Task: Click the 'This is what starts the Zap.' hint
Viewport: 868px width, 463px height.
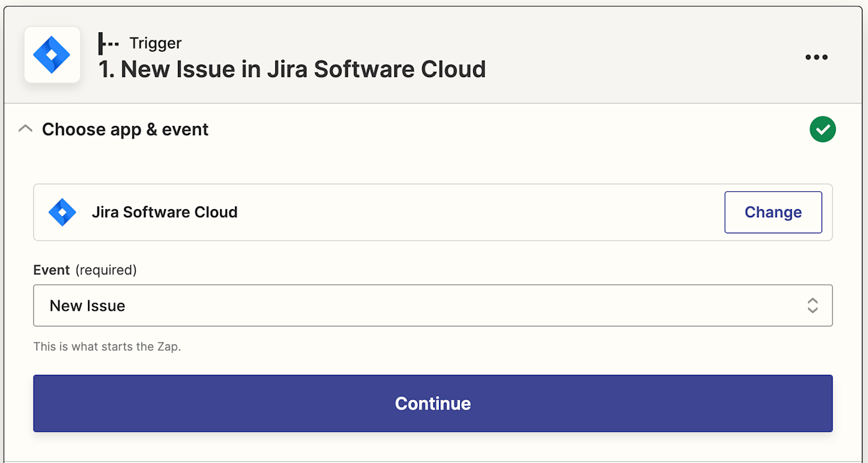Action: pyautogui.click(x=107, y=346)
